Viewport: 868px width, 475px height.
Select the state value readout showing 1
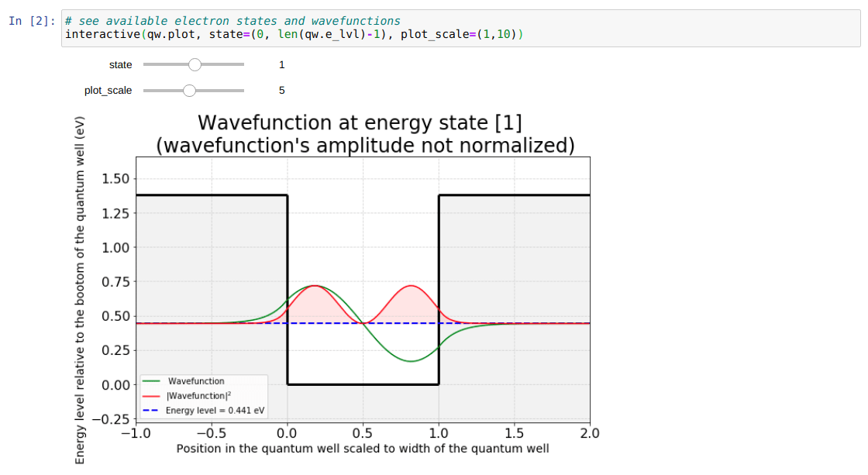click(281, 65)
